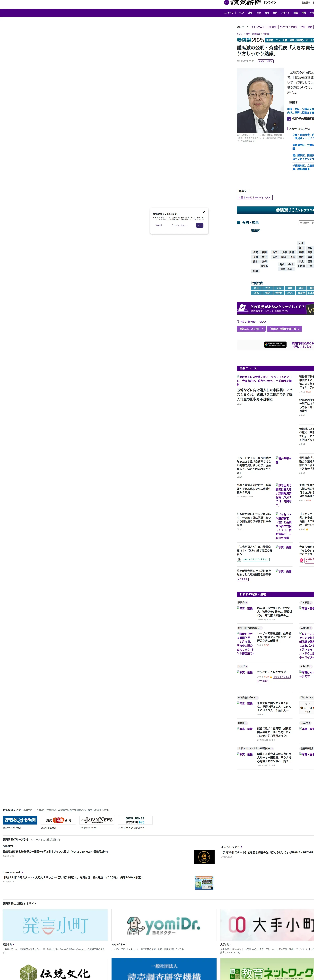The image size is (314, 980).
Task: Expand the New門 section chevron
Action: click(309, 723)
